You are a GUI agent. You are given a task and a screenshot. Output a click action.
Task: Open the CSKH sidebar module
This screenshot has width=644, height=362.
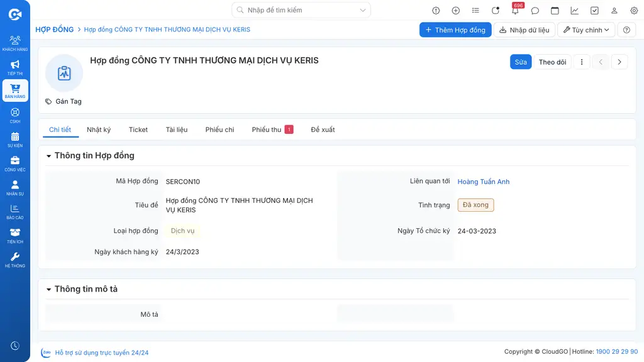point(15,116)
